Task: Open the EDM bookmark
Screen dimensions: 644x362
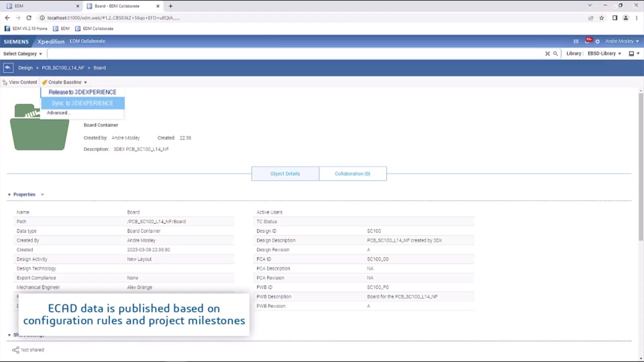Action: tap(61, 29)
